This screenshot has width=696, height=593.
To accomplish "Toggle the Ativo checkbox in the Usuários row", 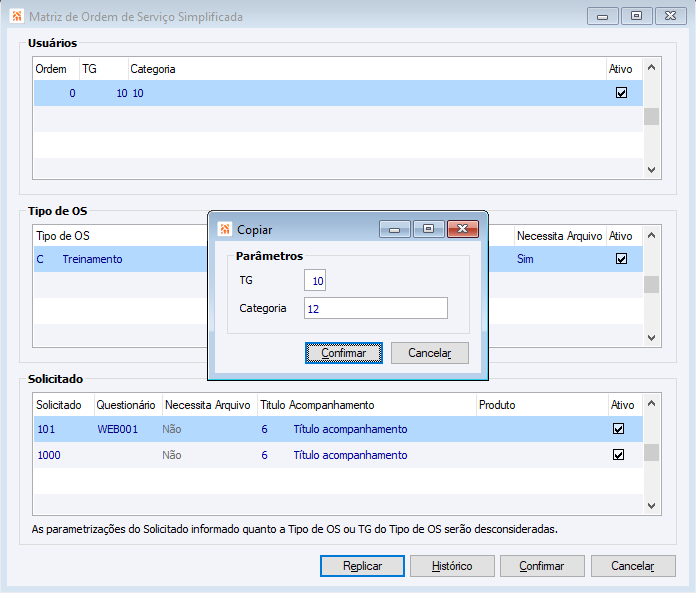I will pyautogui.click(x=621, y=93).
